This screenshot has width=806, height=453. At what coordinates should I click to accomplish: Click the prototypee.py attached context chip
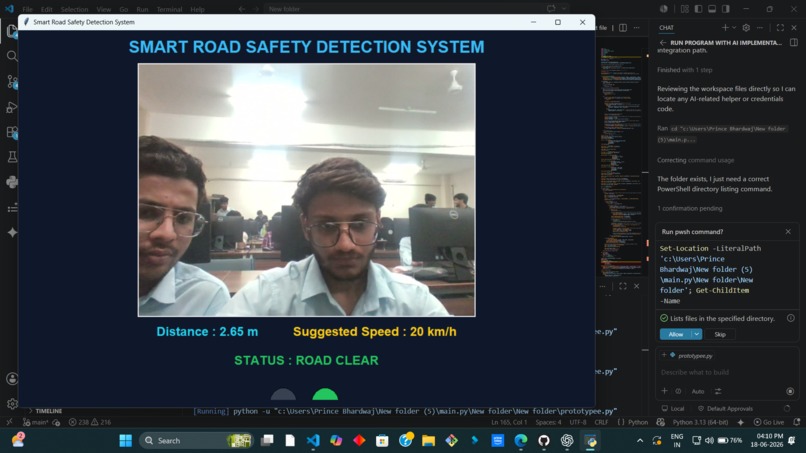(690, 355)
